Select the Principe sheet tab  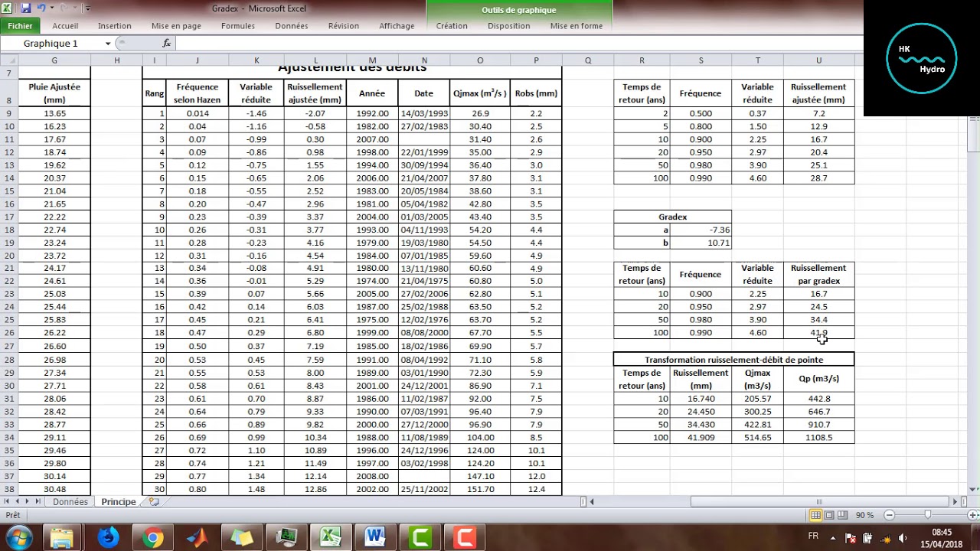(x=118, y=502)
